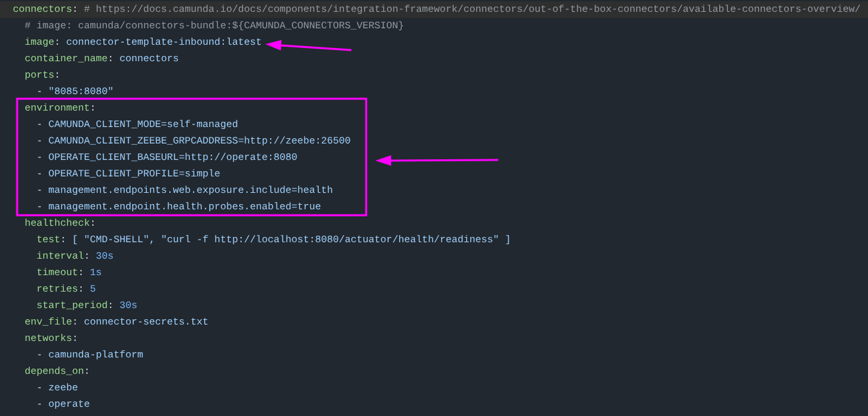Click the CAMUNDA_CLIENT_MODE=self-managed line
868x416 pixels.
[143, 124]
